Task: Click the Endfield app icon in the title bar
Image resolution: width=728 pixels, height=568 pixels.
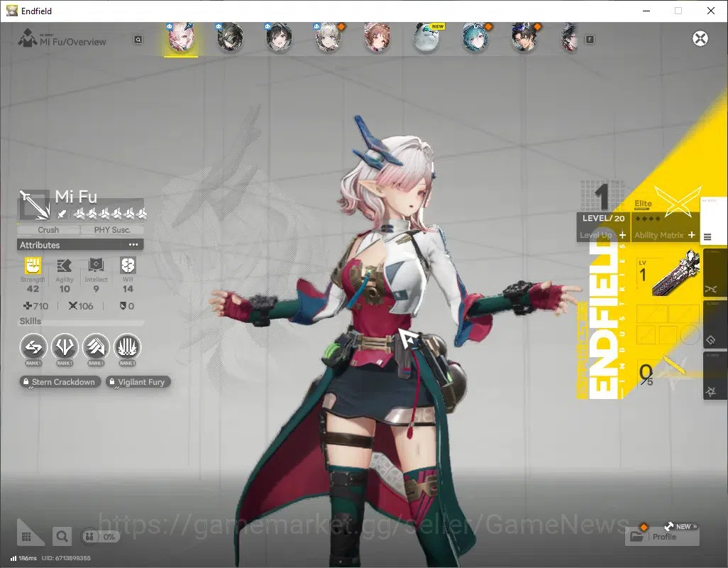Action: 11,11
